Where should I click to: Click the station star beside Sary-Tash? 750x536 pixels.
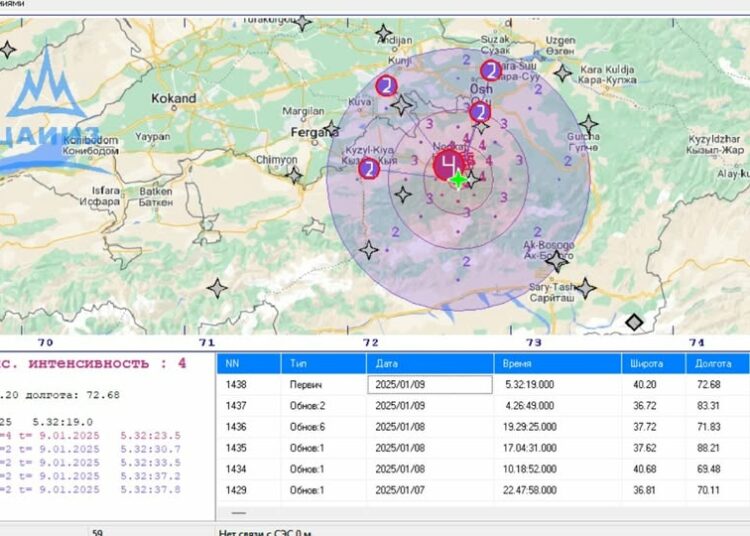pyautogui.click(x=585, y=289)
